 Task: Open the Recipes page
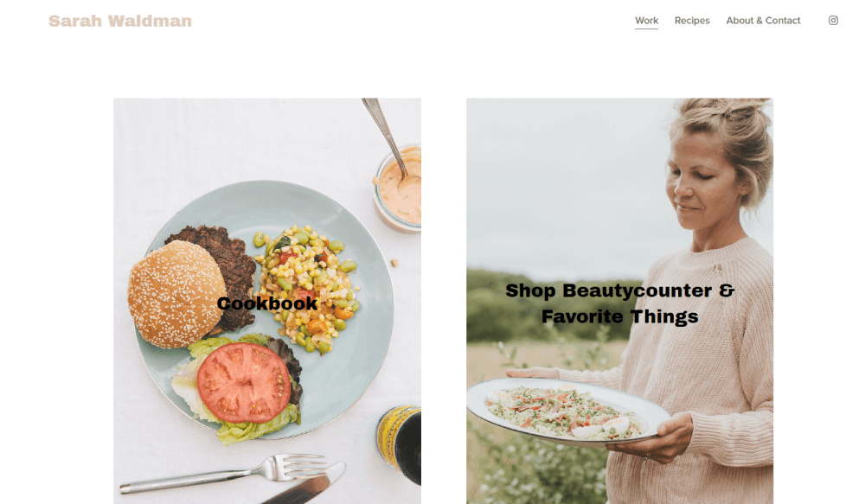pyautogui.click(x=692, y=21)
